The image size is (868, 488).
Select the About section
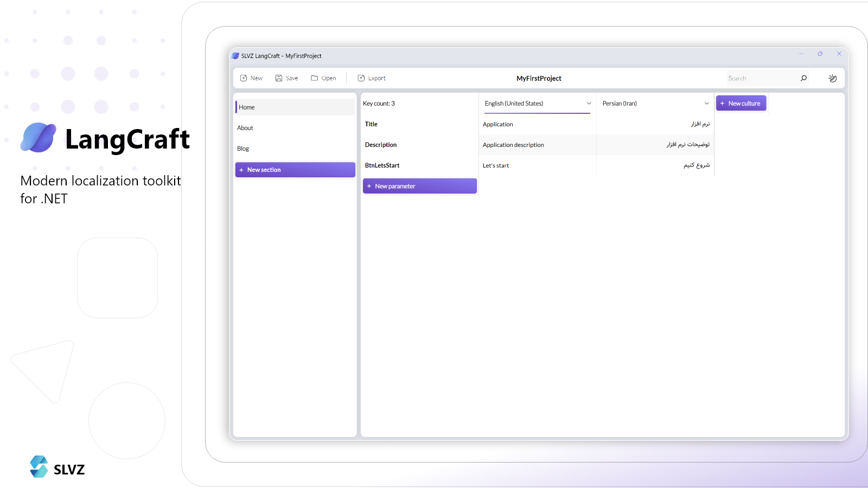pos(295,128)
